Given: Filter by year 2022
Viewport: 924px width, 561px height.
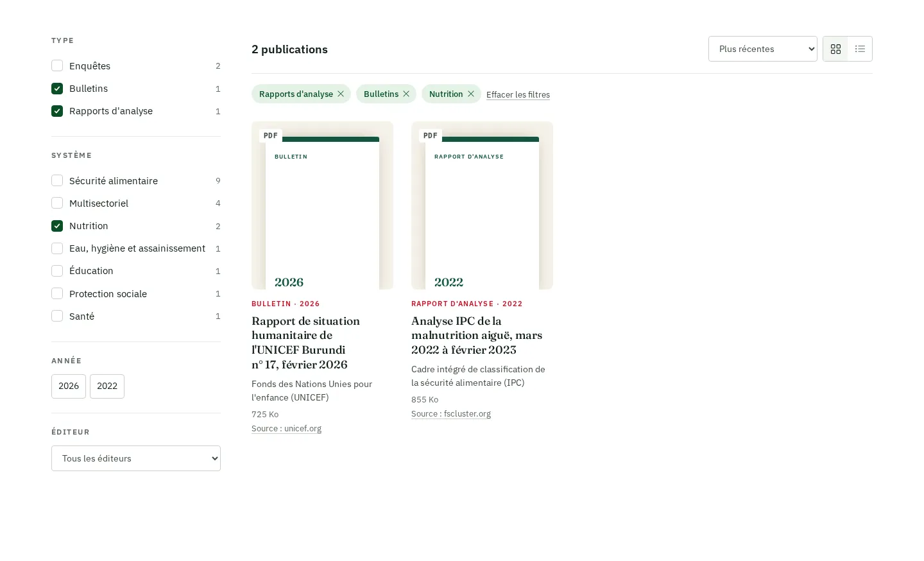Looking at the screenshot, I should pyautogui.click(x=107, y=386).
